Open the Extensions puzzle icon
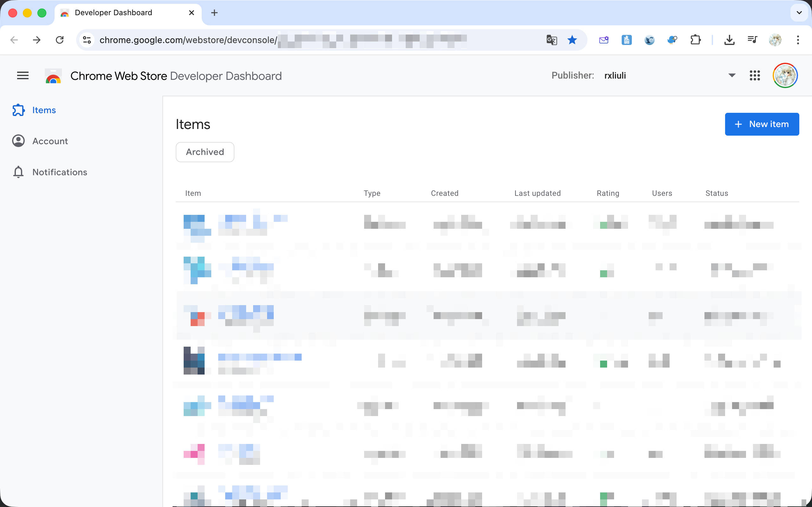This screenshot has width=812, height=507. [695, 40]
